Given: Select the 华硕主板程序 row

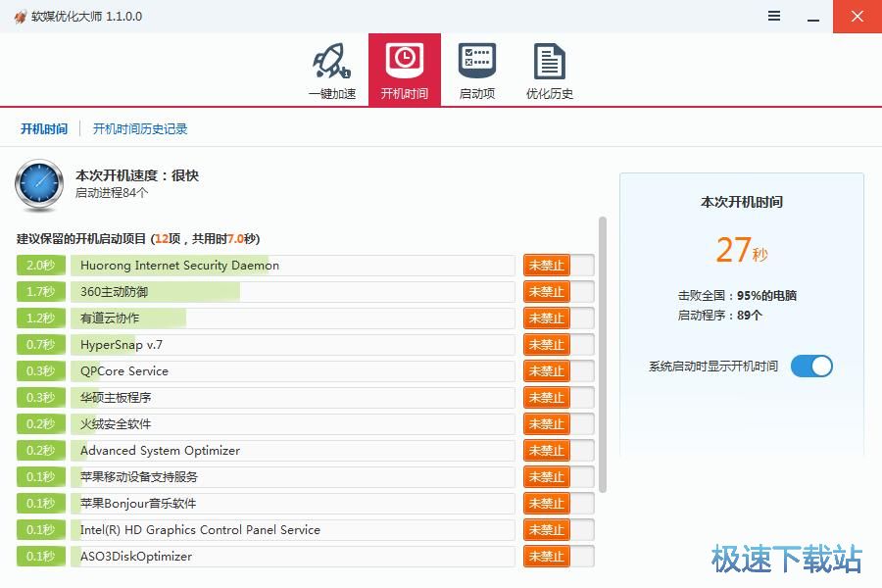Looking at the screenshot, I should coord(292,397).
